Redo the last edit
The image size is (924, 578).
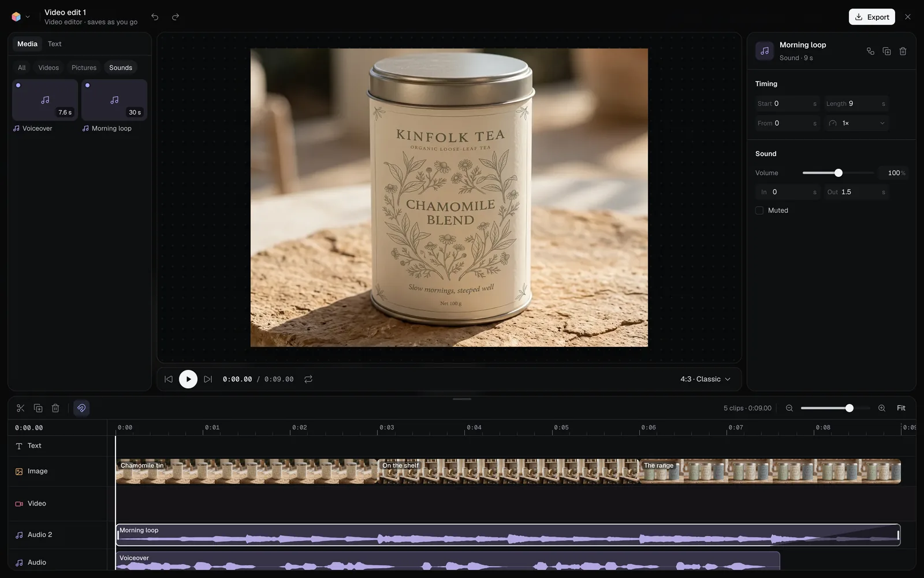point(176,17)
